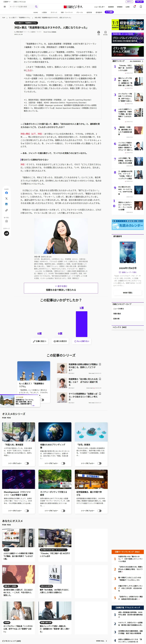This screenshot has width=146, height=644.
Task: Change text size with the AA button
Action: tap(7, 233)
